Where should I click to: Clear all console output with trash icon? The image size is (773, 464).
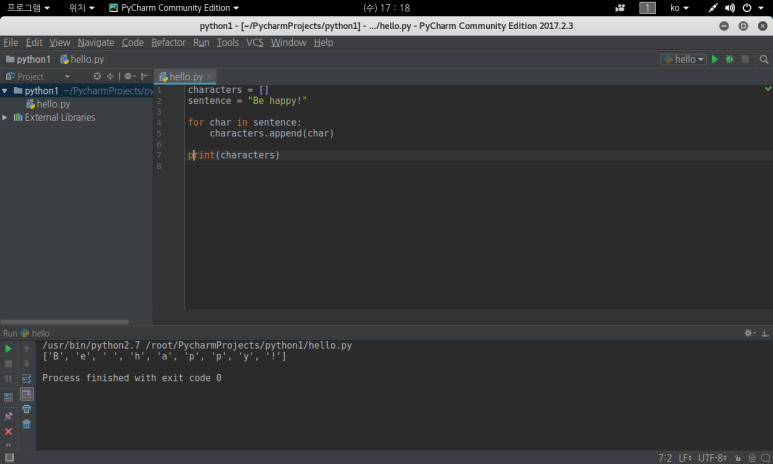click(27, 424)
